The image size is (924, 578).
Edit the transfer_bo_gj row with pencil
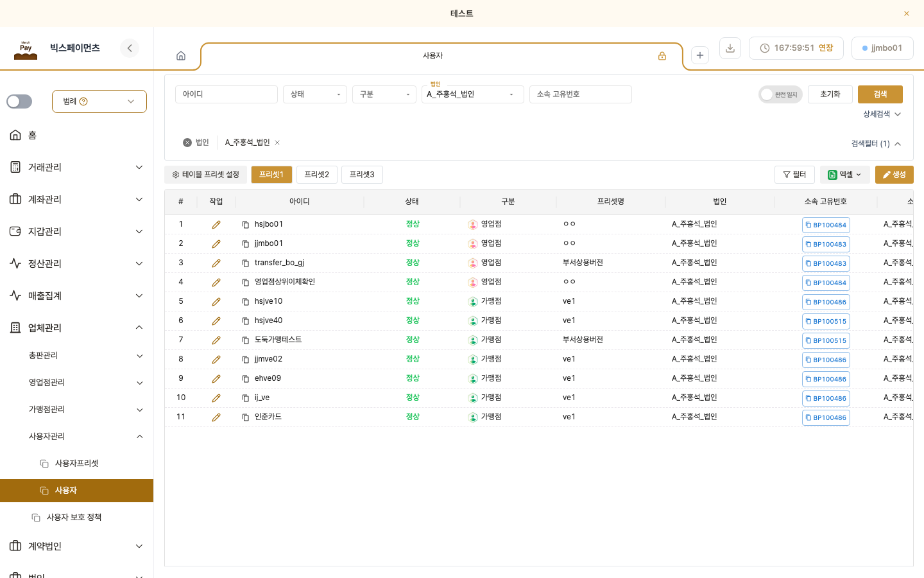click(216, 263)
